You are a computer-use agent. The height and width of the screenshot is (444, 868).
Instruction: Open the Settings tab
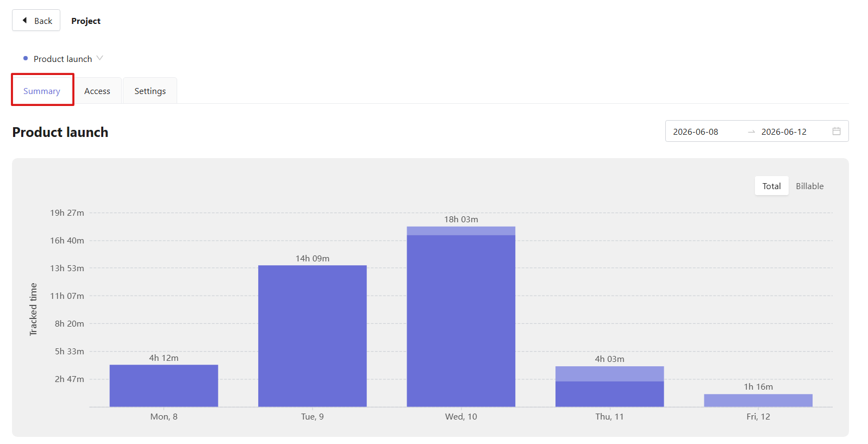[x=150, y=91]
